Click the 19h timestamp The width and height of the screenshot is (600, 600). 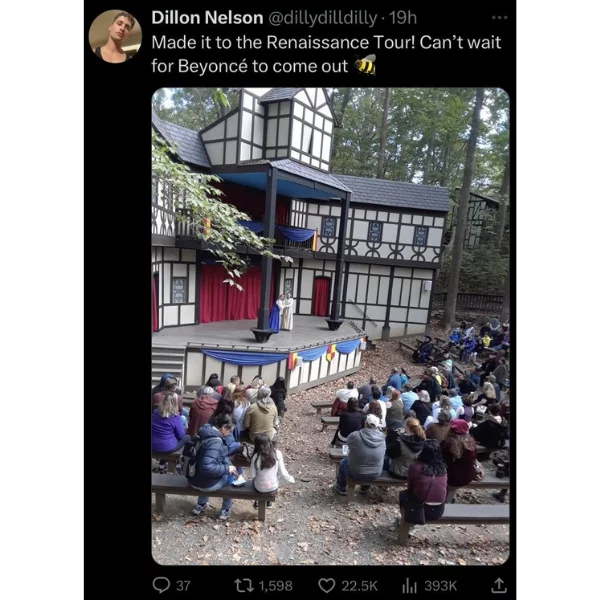(x=403, y=18)
